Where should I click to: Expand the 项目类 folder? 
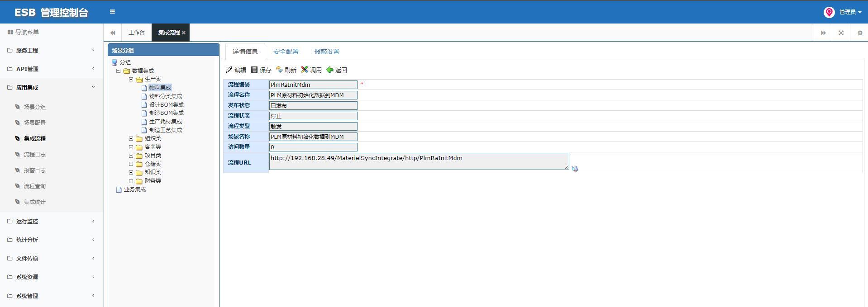(131, 156)
